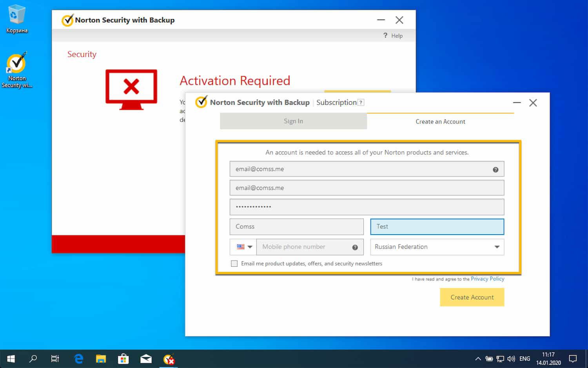
Task: Click Norton Security taskbar icon
Action: click(169, 359)
